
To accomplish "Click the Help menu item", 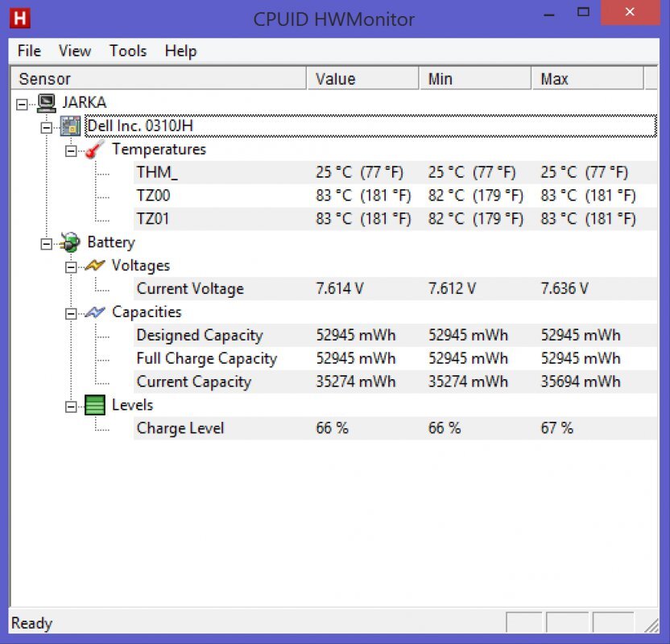I will click(180, 51).
